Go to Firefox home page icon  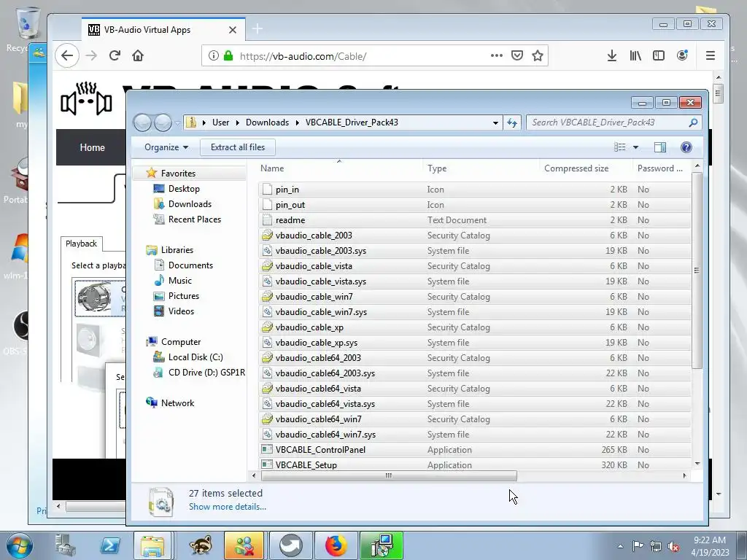(x=138, y=55)
